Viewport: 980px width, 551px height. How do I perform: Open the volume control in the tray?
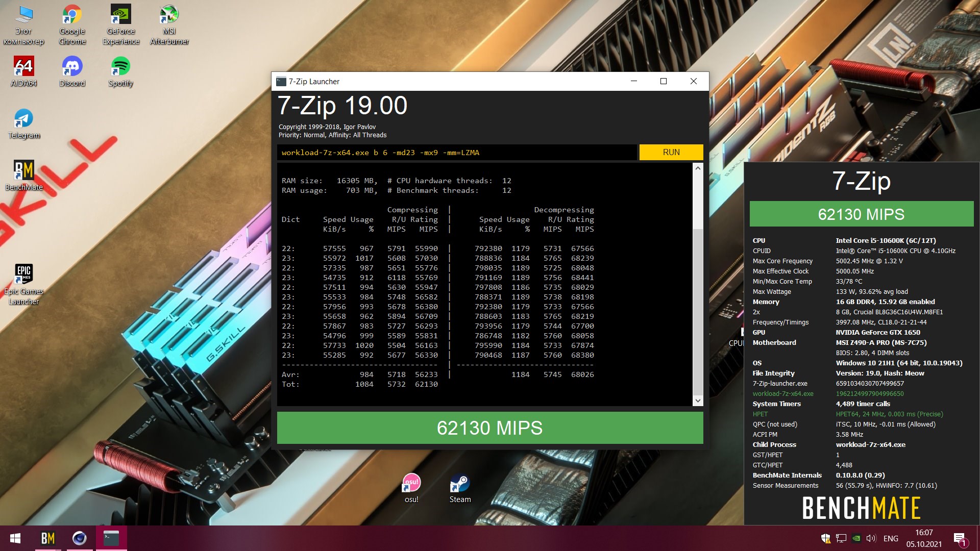[x=871, y=538]
